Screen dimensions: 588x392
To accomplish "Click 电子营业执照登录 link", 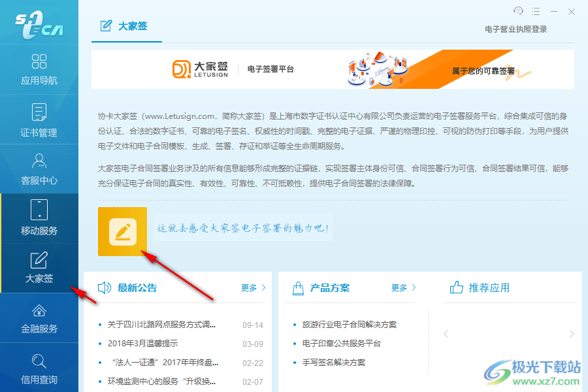I will click(515, 29).
